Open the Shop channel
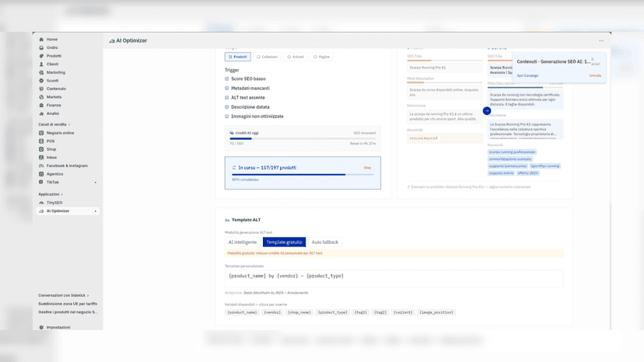 pyautogui.click(x=51, y=149)
